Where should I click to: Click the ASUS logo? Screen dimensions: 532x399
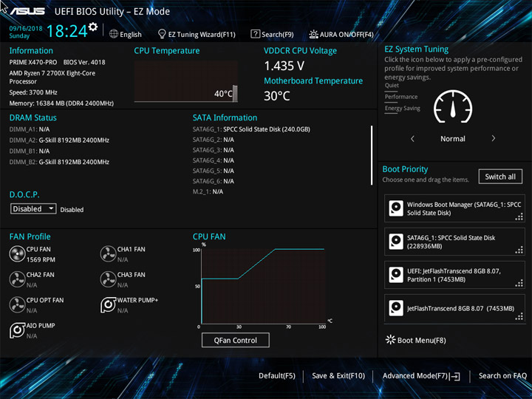coord(27,11)
